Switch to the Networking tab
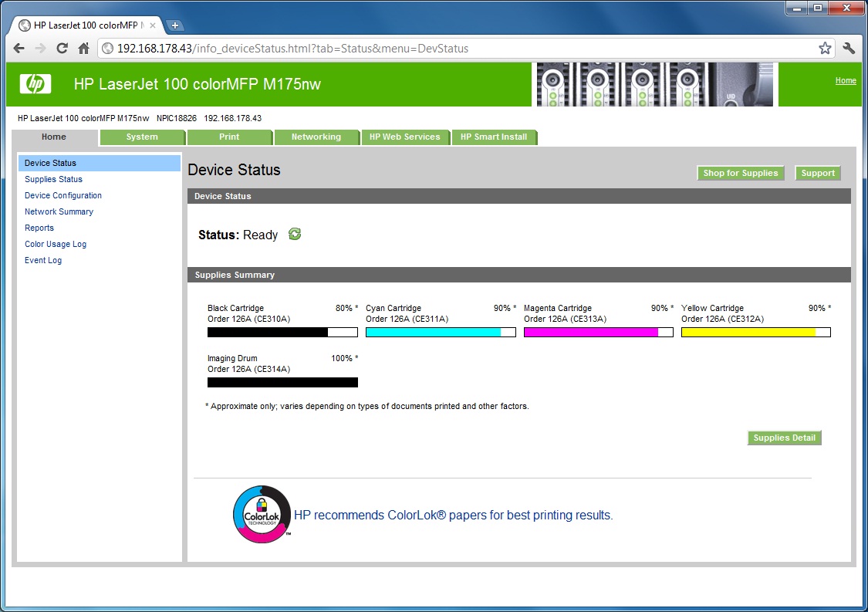Image resolution: width=868 pixels, height=612 pixels. [316, 137]
